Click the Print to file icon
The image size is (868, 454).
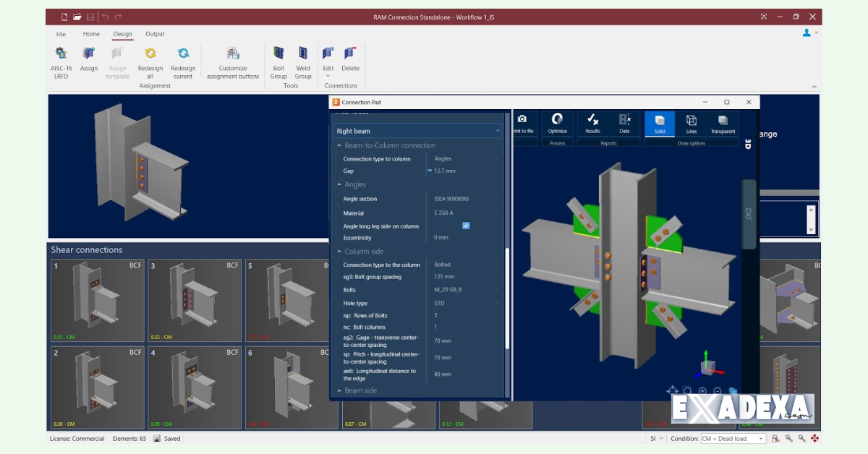[523, 124]
